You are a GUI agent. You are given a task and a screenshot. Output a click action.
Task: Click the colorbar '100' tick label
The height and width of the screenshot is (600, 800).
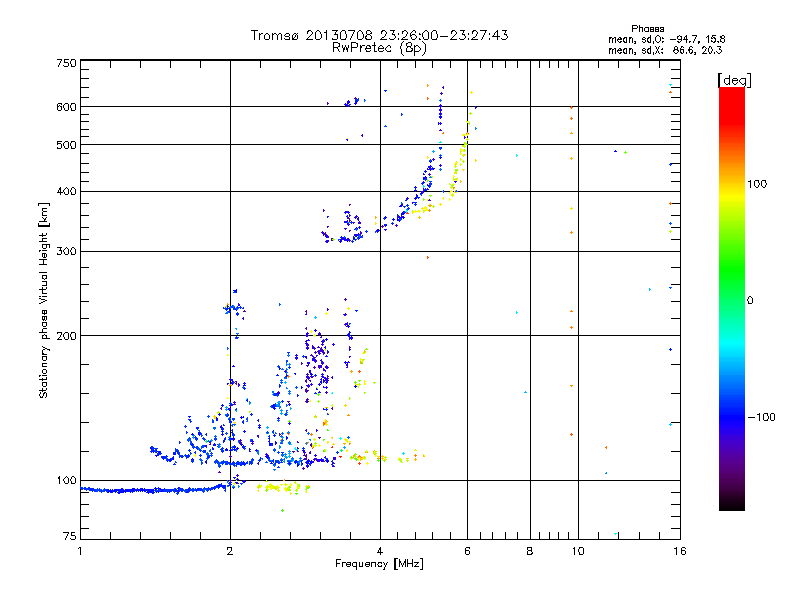point(757,184)
